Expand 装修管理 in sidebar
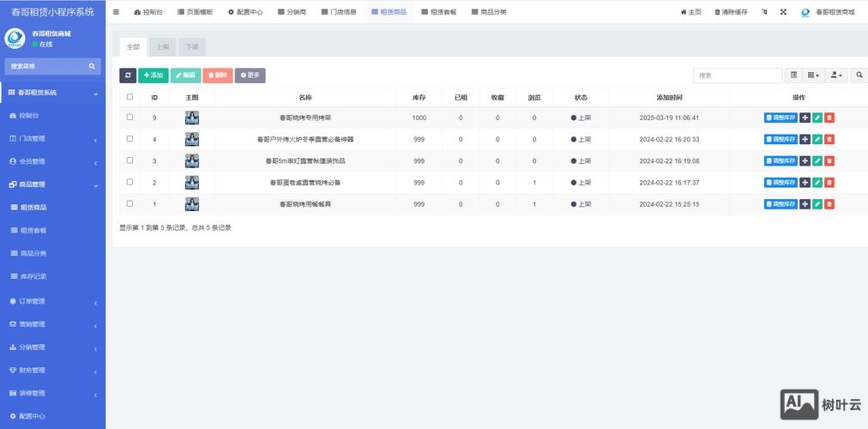The image size is (868, 429). pos(52,393)
